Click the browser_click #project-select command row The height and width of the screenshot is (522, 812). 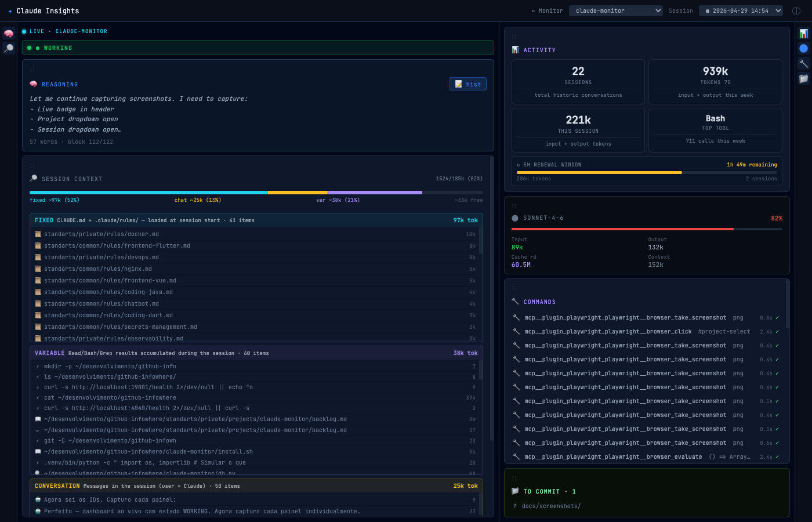(646, 332)
